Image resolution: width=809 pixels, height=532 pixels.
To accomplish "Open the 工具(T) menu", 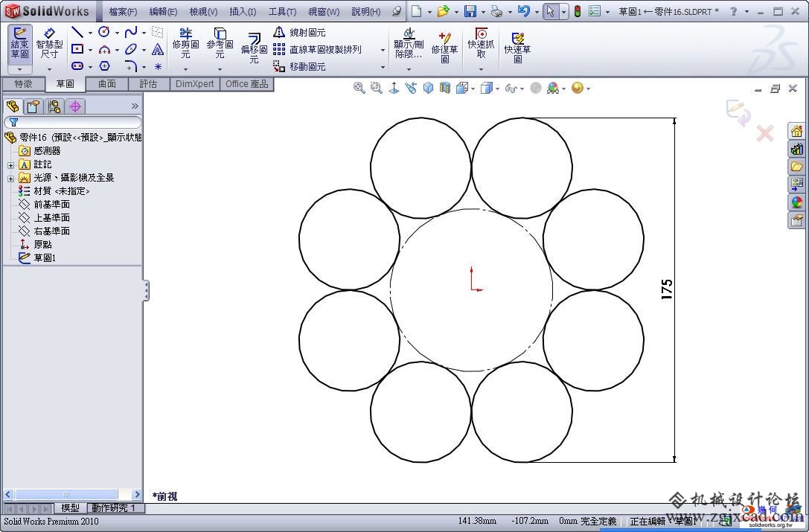I will tap(282, 11).
